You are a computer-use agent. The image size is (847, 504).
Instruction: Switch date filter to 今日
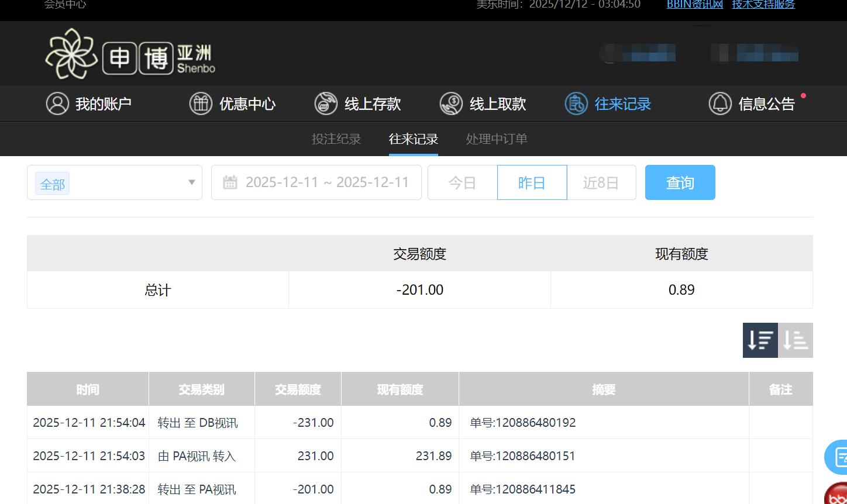click(462, 182)
